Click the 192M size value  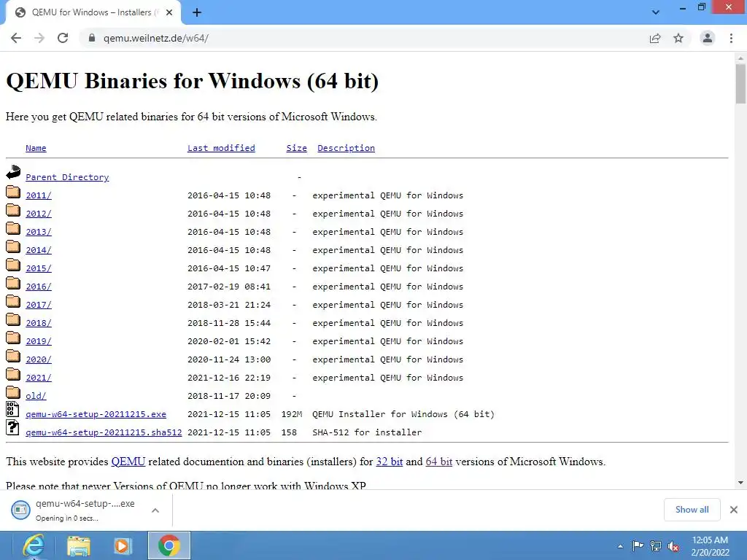[292, 414]
